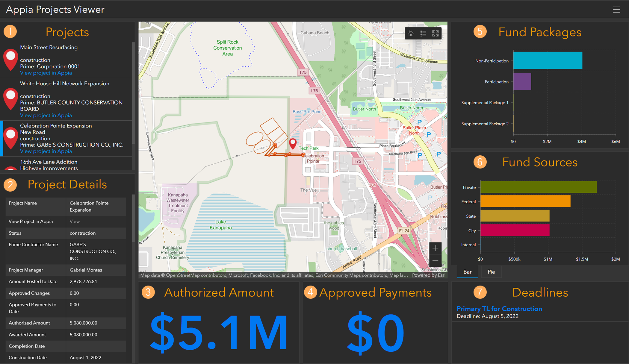The width and height of the screenshot is (629, 364).
Task: Click the Federal bar in Fund Sources chart
Action: (524, 201)
